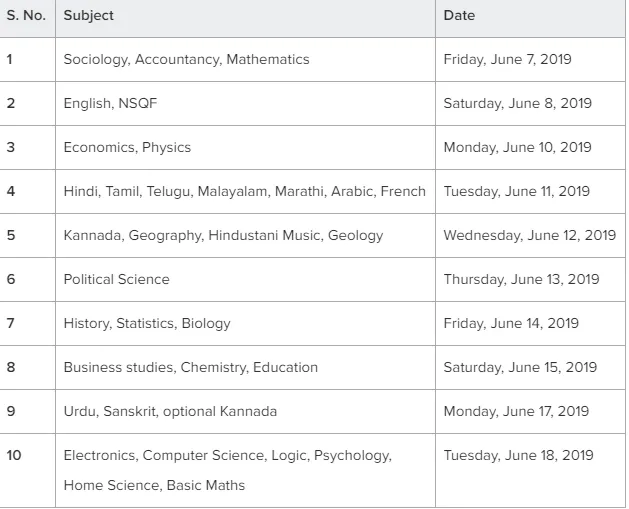Click the Economics, Physics subject cell
Image resolution: width=629 pixels, height=509 pixels.
pyautogui.click(x=245, y=148)
